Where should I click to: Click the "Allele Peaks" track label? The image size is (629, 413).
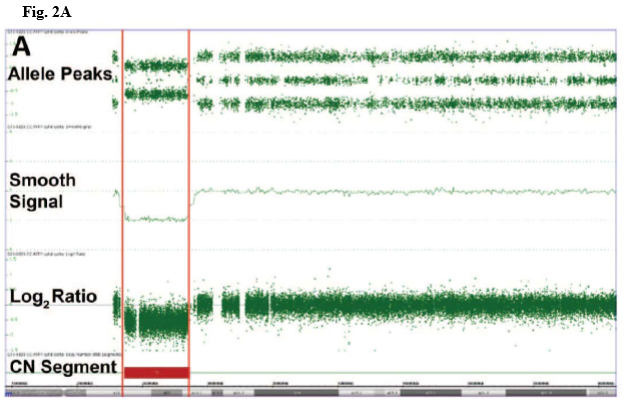coord(60,74)
